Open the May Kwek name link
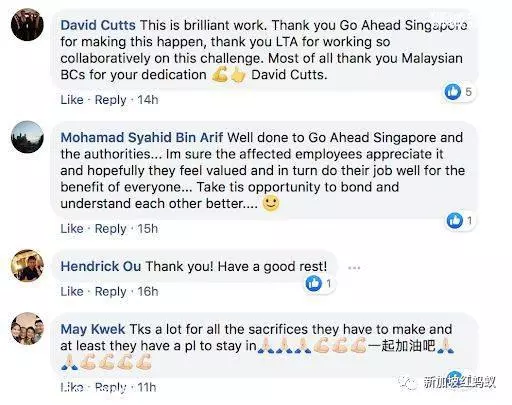The width and height of the screenshot is (512, 405). coord(93,329)
